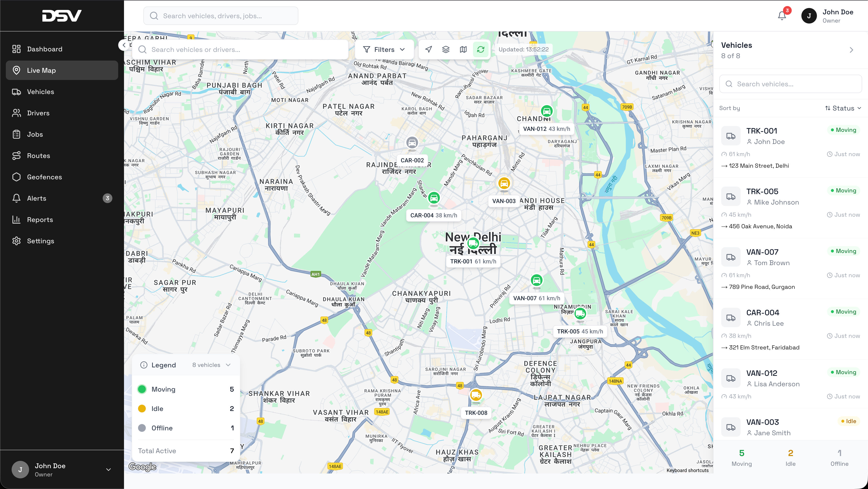Go to the Alerts page

tap(36, 198)
